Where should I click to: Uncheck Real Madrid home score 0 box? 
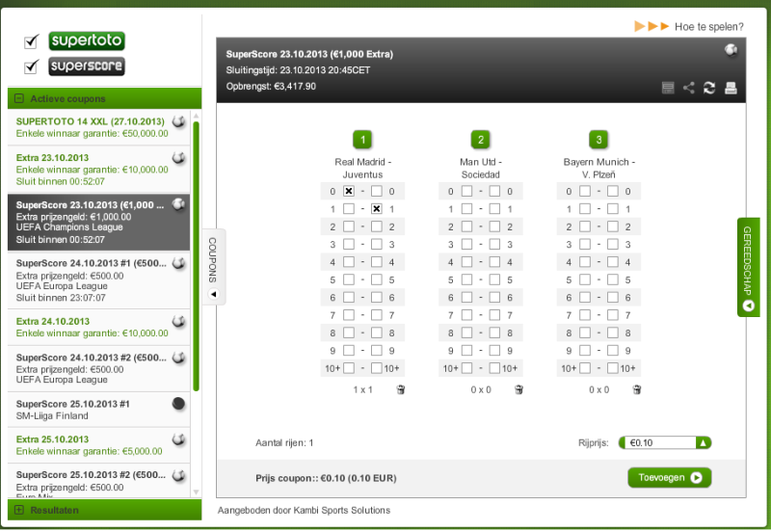349,191
